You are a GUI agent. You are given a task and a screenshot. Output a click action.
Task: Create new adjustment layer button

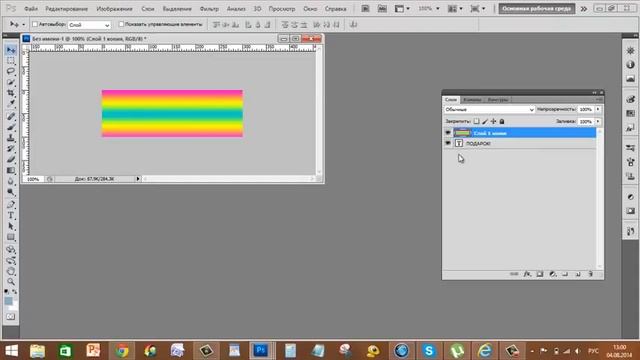coord(552,274)
